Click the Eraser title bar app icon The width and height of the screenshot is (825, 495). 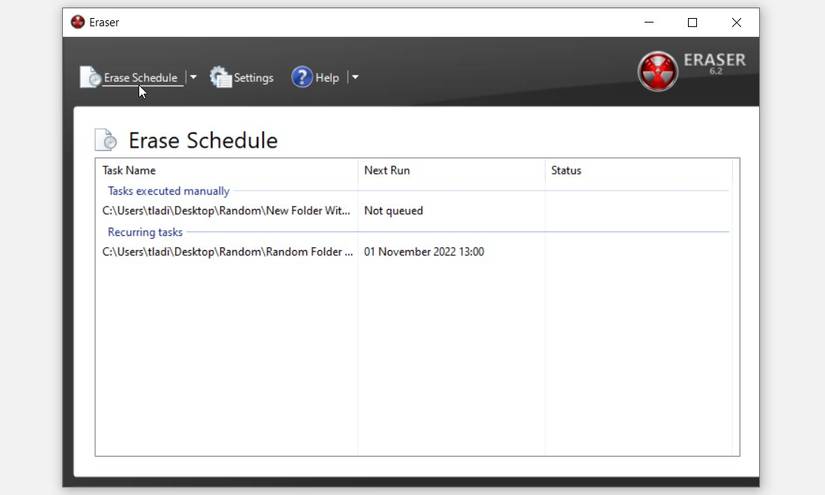78,22
